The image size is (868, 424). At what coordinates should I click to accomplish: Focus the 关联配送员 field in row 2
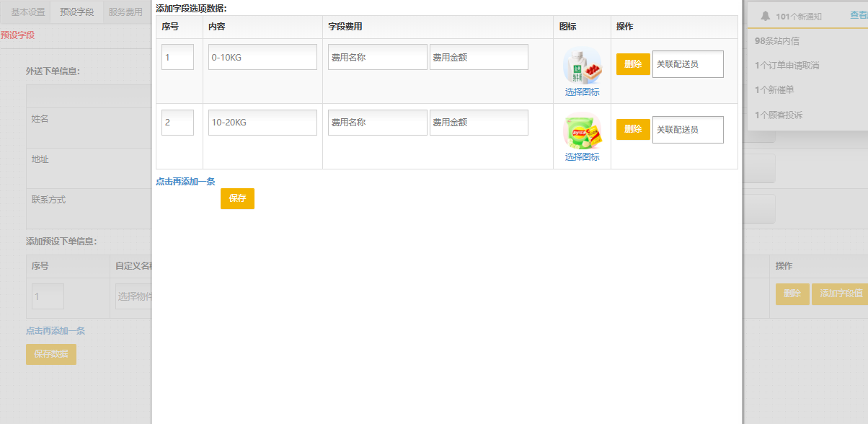687,130
